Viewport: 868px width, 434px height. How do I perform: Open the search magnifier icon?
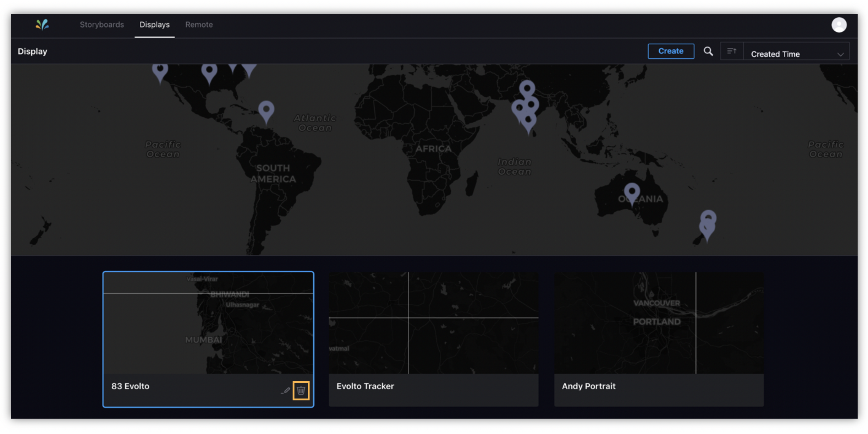point(708,51)
